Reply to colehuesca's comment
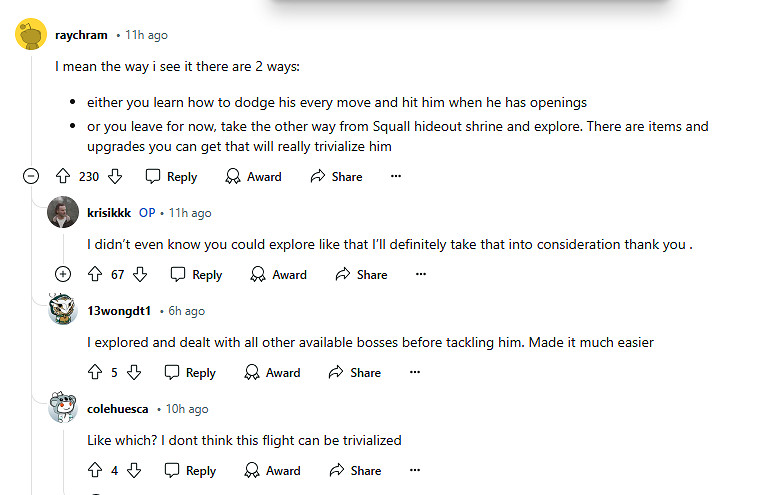This screenshot has height=495, width=764. point(190,470)
